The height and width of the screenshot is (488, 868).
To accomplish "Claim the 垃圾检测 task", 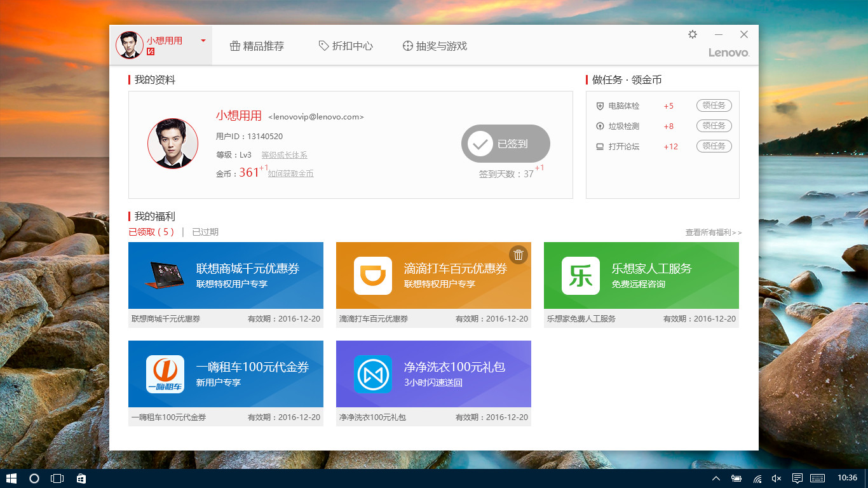I will pyautogui.click(x=714, y=126).
